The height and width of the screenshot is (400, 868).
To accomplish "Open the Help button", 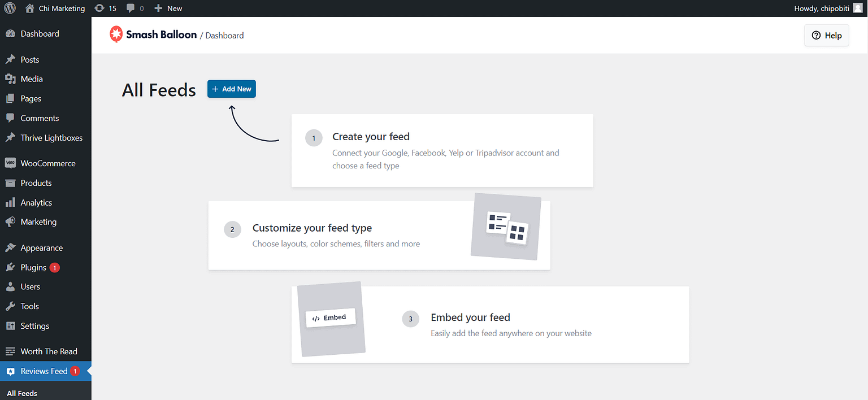I will tap(826, 35).
